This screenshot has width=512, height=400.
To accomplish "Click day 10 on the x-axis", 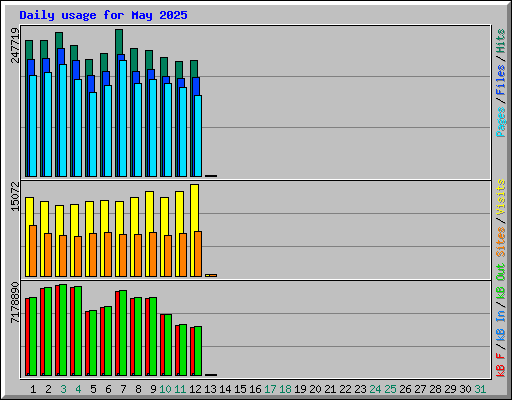I will 165,389.
